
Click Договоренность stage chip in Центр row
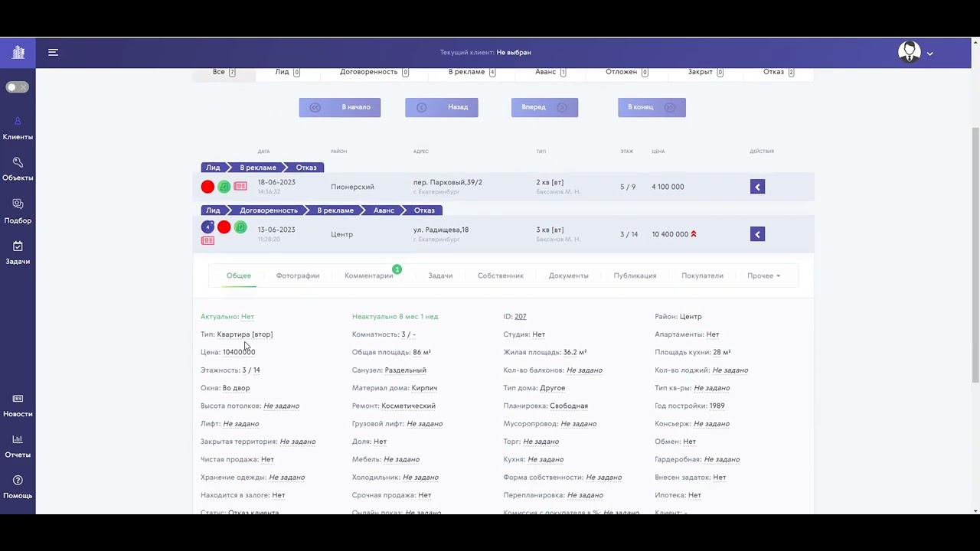click(x=269, y=210)
